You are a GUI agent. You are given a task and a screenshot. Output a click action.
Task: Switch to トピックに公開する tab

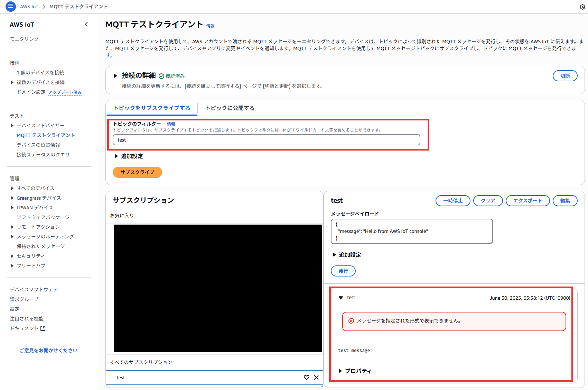click(230, 108)
